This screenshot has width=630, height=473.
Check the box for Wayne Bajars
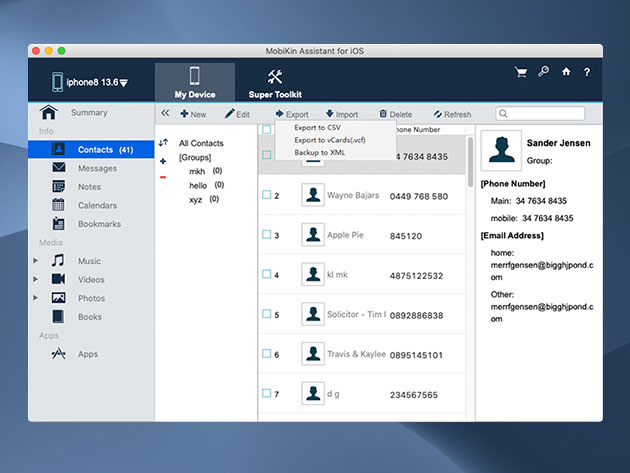point(267,195)
